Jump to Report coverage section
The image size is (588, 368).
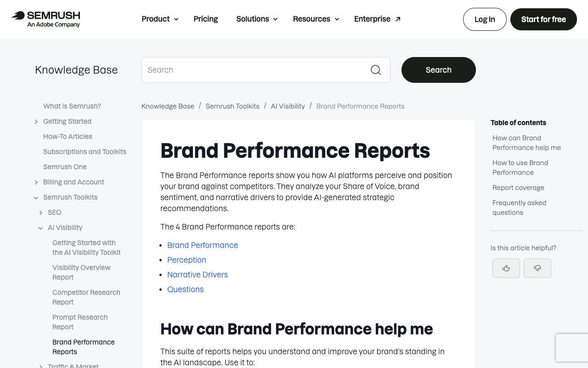pos(518,188)
